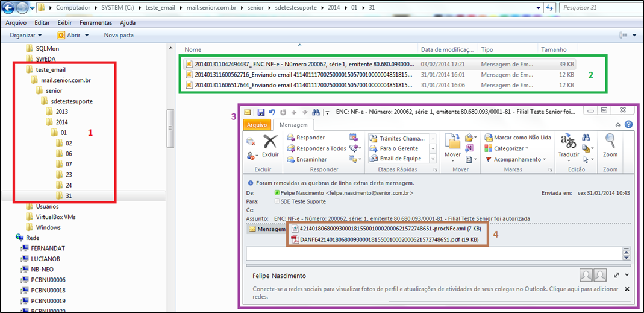Dismiss the social network notice with the X
The width and height of the screenshot is (644, 313).
627,289
